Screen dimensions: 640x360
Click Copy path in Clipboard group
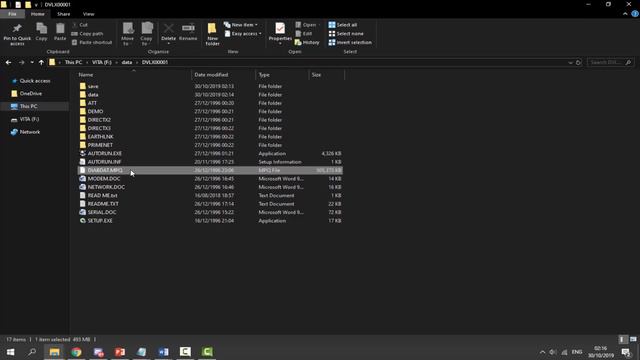pyautogui.click(x=87, y=33)
